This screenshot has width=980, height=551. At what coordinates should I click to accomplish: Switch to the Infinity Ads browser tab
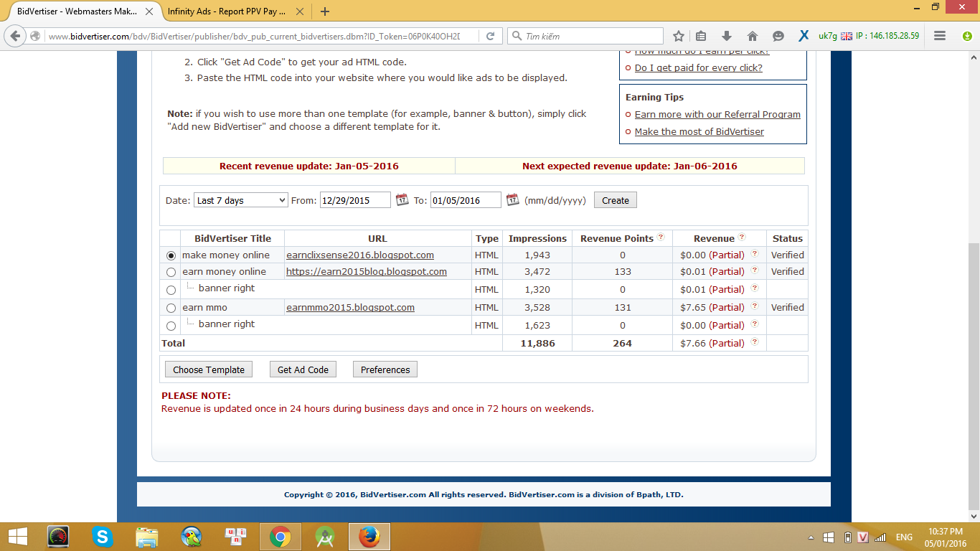click(227, 11)
